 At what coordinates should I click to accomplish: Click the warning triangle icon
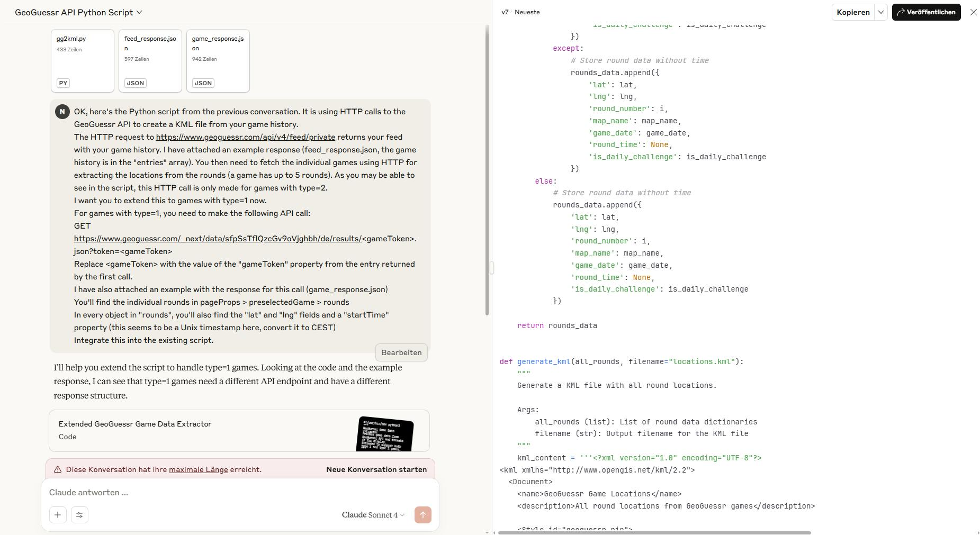[x=58, y=469]
